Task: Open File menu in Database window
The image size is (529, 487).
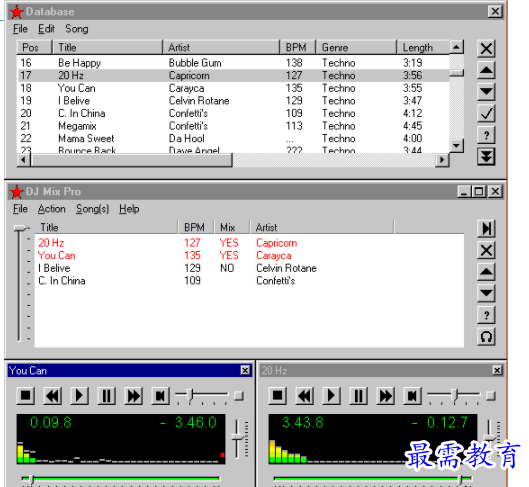Action: pos(20,29)
